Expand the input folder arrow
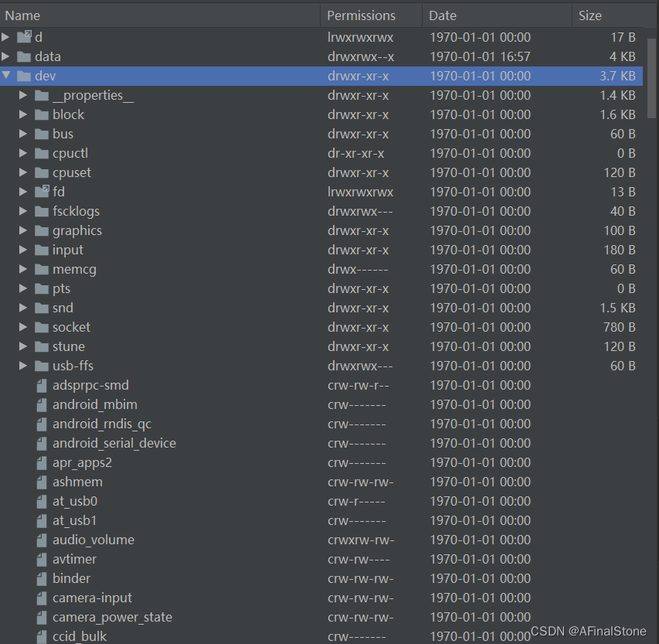This screenshot has height=644, width=659. (x=23, y=250)
